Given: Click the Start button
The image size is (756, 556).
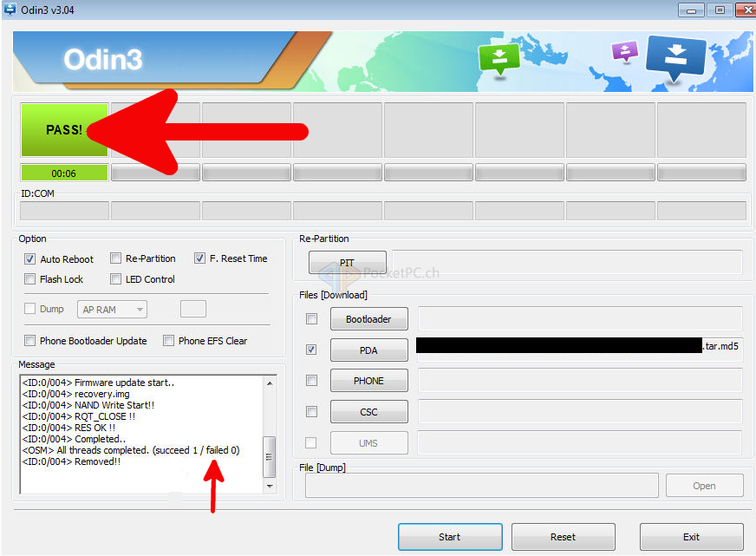Looking at the screenshot, I should (450, 537).
